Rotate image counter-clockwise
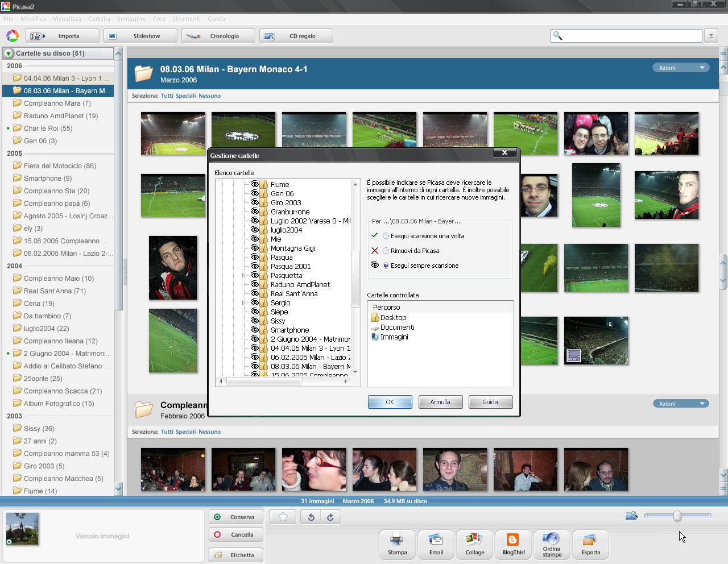The image size is (728, 564). click(x=311, y=517)
